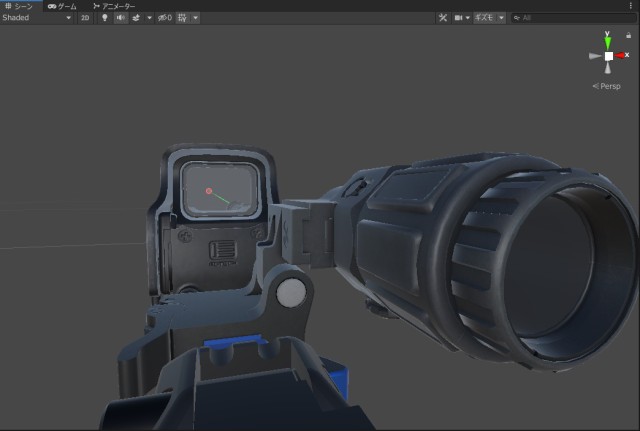
Task: Open effects dropdown arrow beside layers icon
Action: 149,18
